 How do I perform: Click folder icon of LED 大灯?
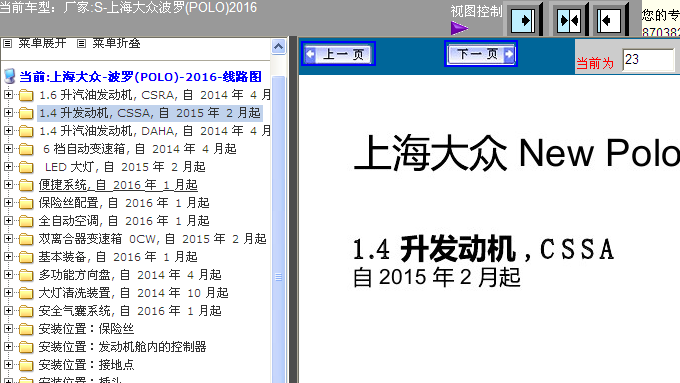26,167
